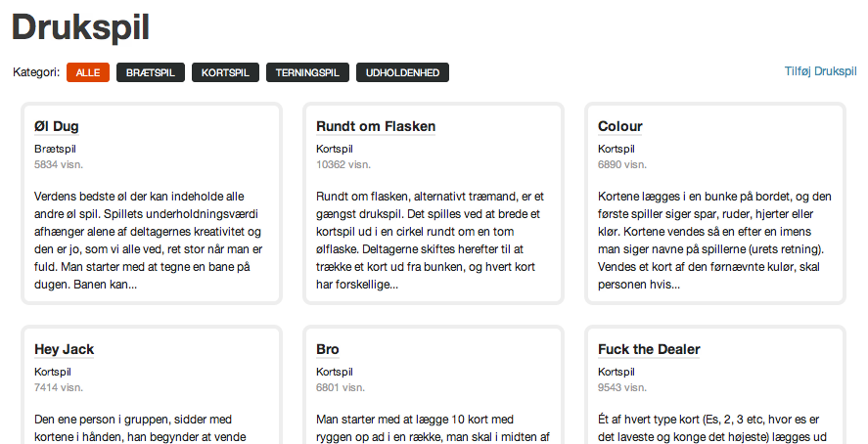Click the Drukspil page heading
The height and width of the screenshot is (444, 868).
pos(81,26)
